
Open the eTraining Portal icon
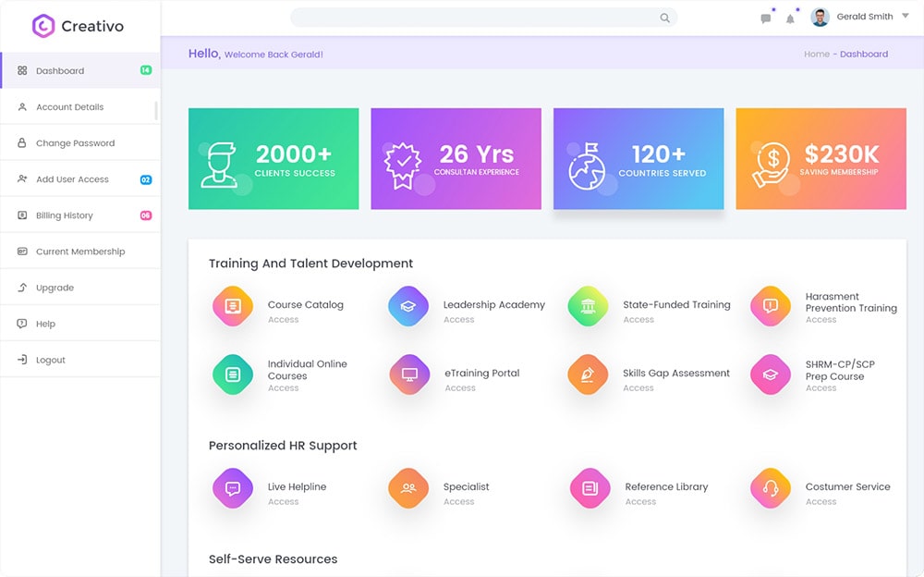(x=409, y=374)
